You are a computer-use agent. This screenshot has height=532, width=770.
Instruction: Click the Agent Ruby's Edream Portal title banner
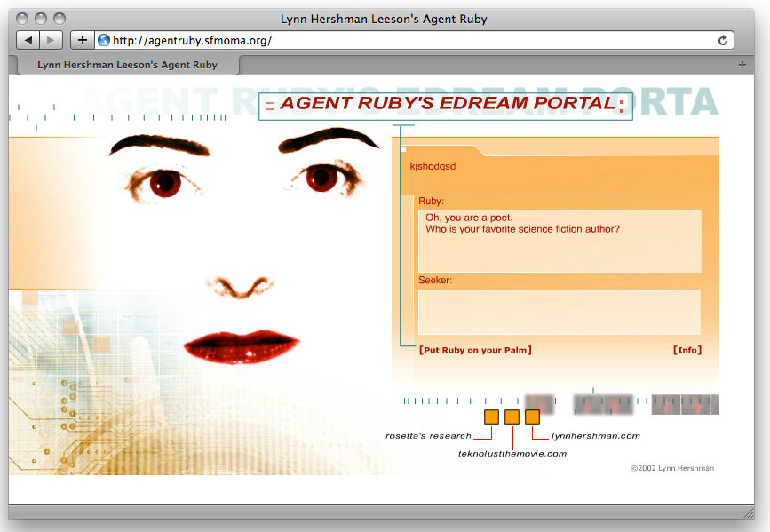446,105
